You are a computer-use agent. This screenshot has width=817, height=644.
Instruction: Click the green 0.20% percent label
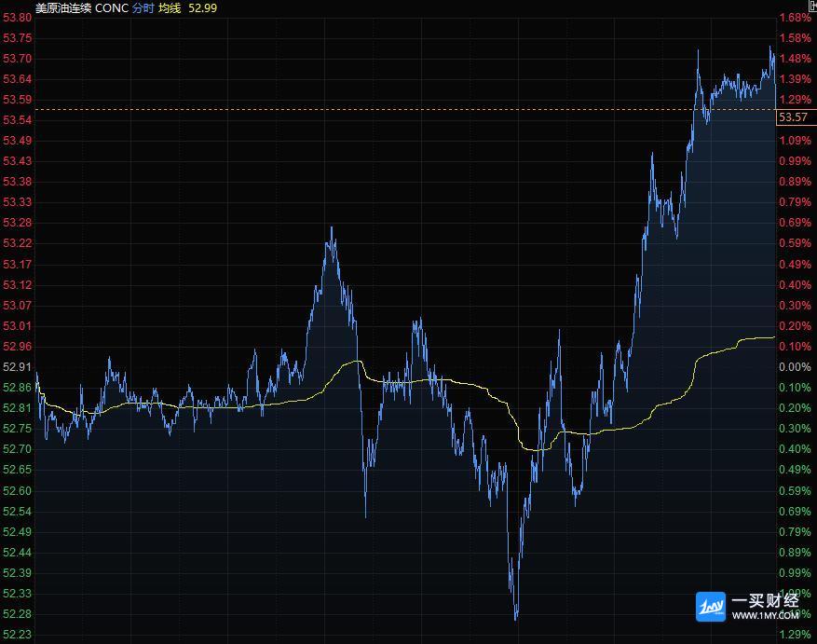point(796,408)
